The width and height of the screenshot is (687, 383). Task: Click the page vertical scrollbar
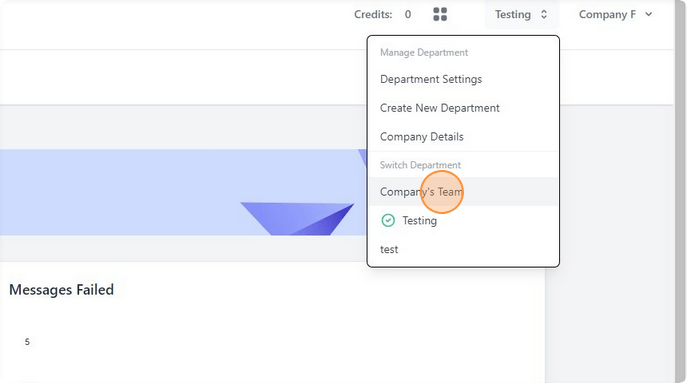click(x=680, y=192)
